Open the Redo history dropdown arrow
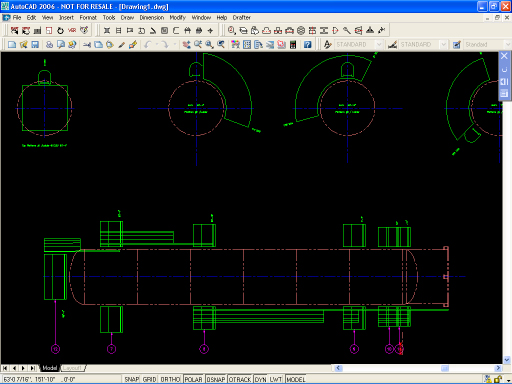512x384 pixels. [174, 44]
